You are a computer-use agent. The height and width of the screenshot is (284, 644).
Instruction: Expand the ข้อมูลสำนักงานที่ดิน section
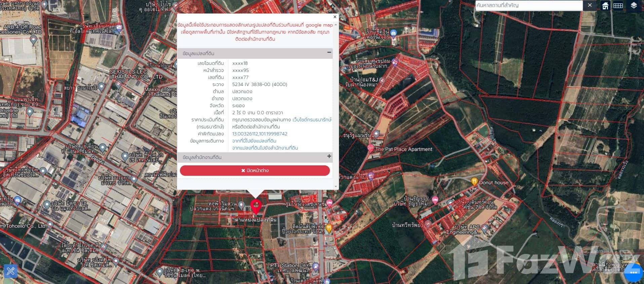coord(329,156)
